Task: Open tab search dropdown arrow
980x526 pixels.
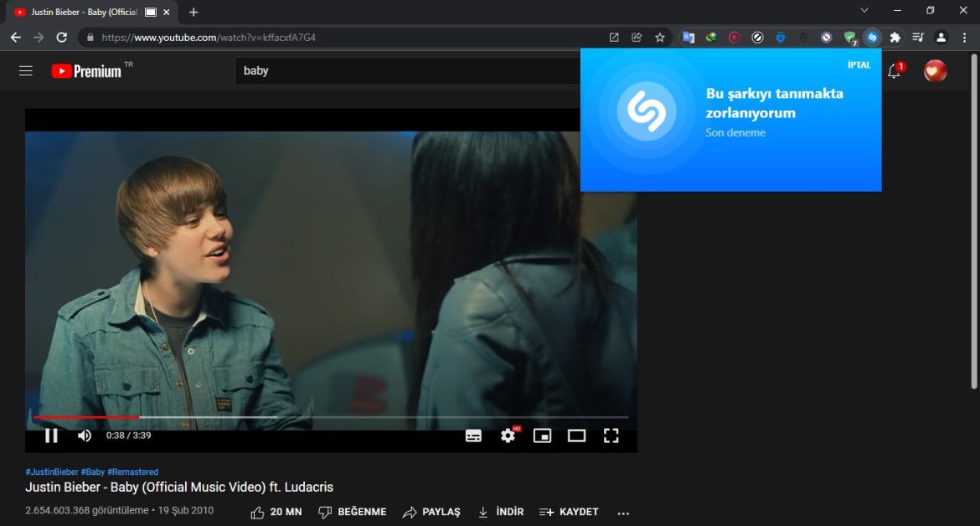Action: click(864, 11)
